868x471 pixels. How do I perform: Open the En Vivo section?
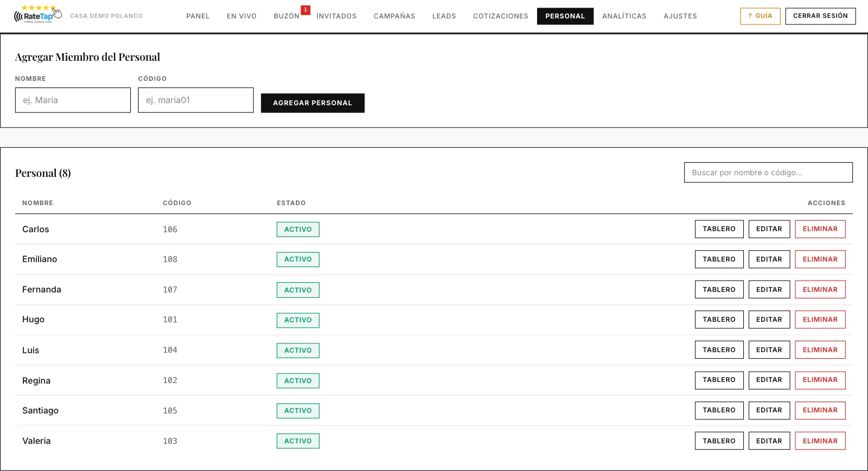tap(241, 16)
